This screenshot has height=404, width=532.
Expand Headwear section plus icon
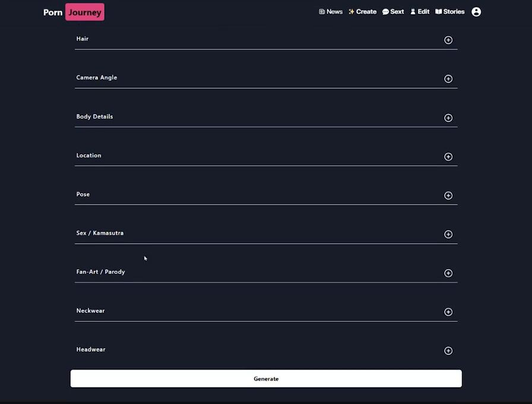tap(448, 351)
